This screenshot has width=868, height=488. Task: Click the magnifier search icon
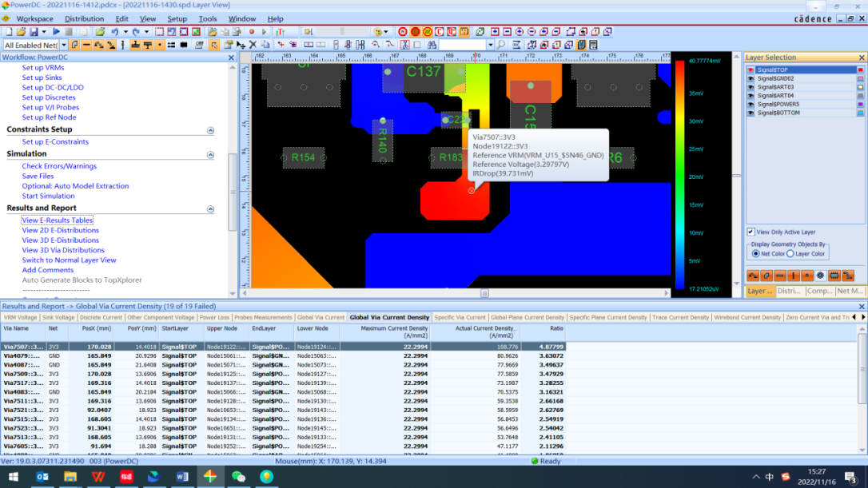[x=501, y=45]
